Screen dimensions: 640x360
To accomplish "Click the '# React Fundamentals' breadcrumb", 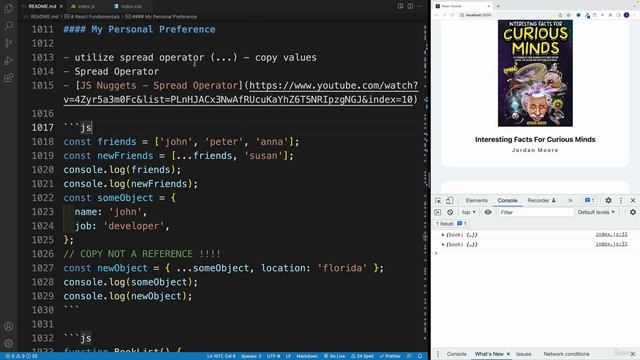I will coord(92,17).
